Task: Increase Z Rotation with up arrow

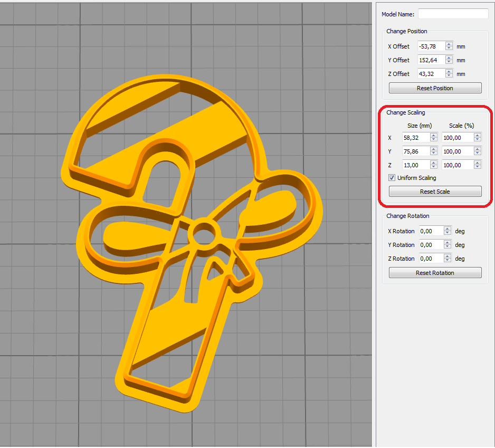Action: (448, 256)
